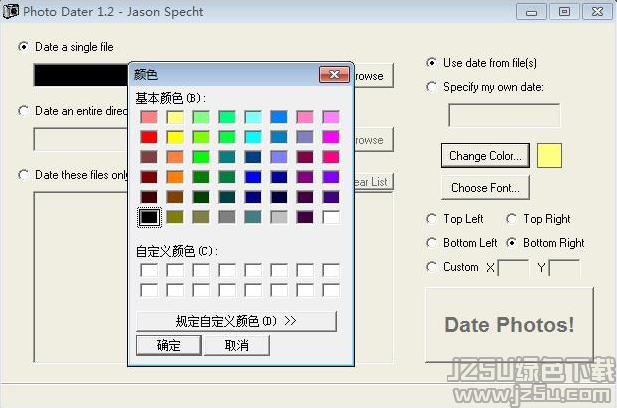Select the 'Date a single file' option

pyautogui.click(x=24, y=47)
